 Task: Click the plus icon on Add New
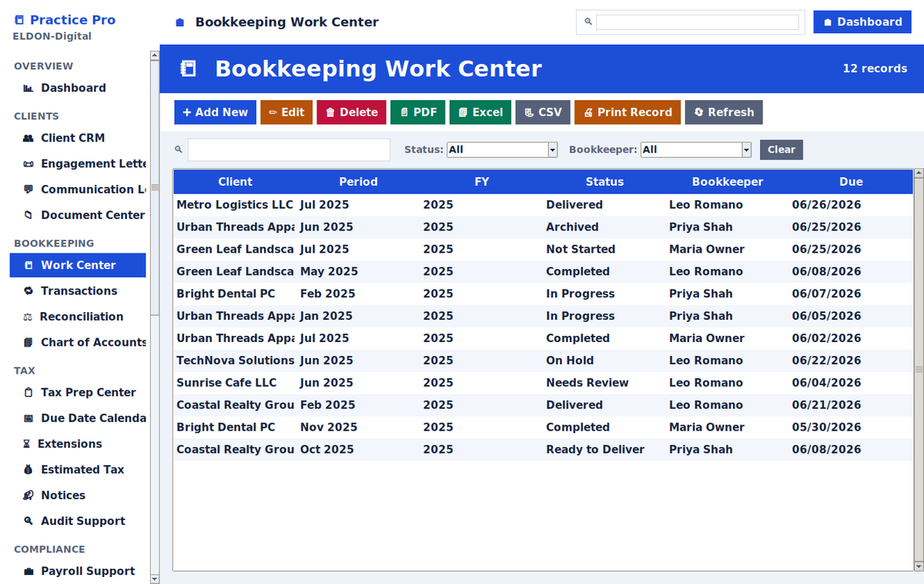[186, 112]
